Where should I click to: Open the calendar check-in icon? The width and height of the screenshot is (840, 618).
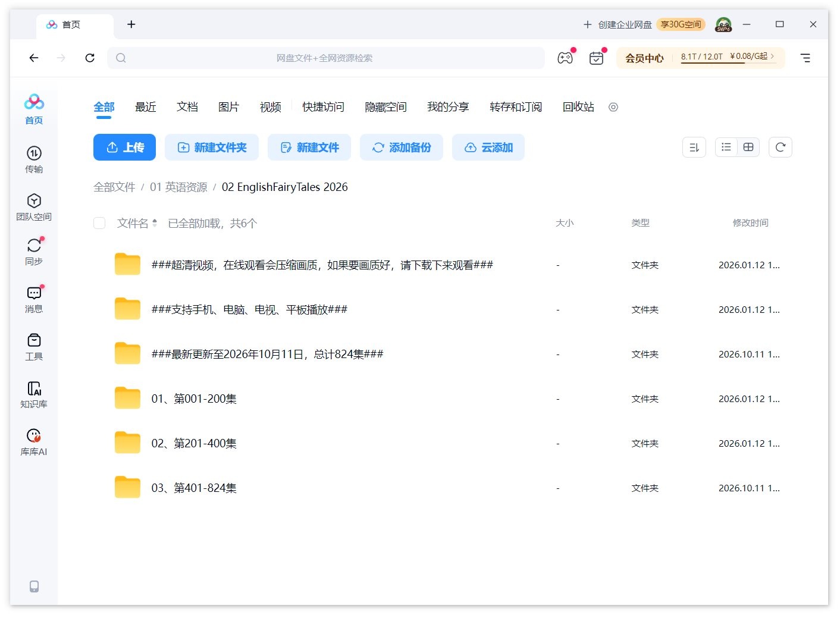pos(596,58)
